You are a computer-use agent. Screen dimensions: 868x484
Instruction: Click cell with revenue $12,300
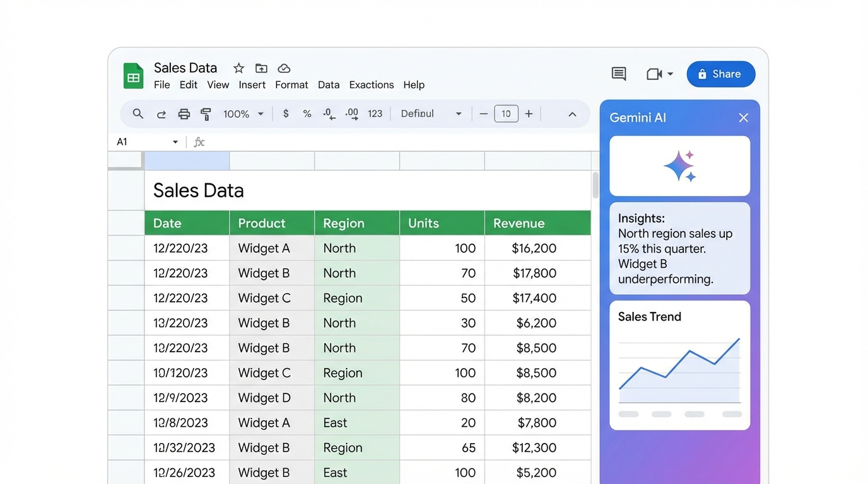click(538, 447)
